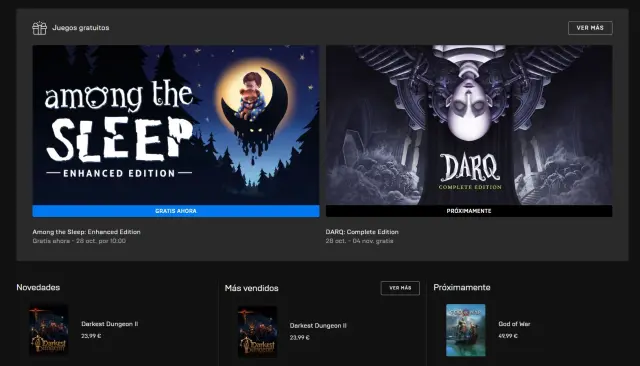Open the DARQ: Complete Edition title link
Viewport: 640px width, 366px height.
pos(362,232)
